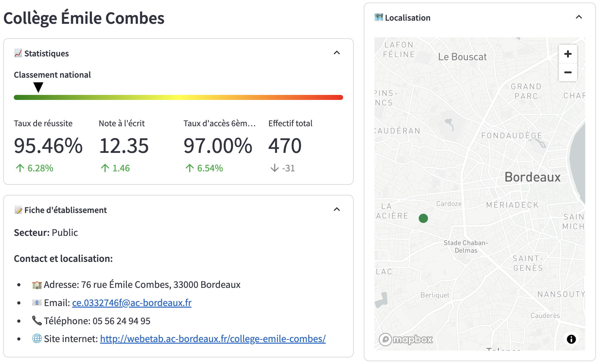Zoom in on the map

(x=568, y=54)
